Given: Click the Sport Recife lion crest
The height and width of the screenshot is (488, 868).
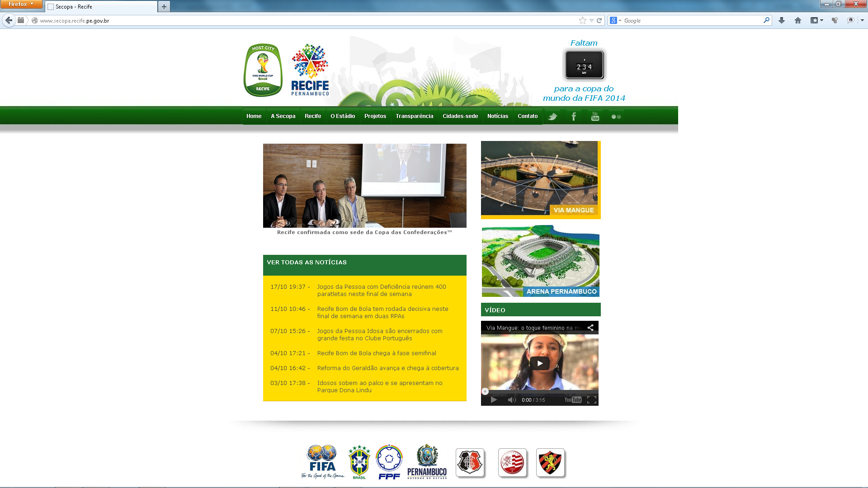Looking at the screenshot, I should click(x=551, y=463).
